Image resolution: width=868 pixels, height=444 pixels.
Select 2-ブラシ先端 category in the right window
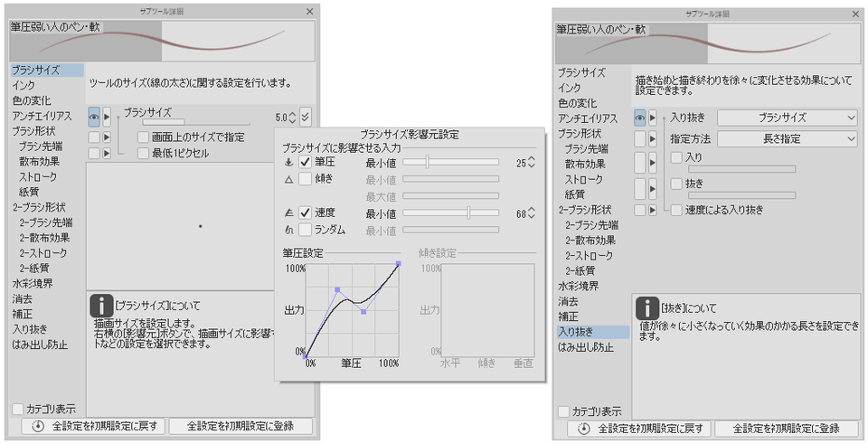[x=591, y=225]
